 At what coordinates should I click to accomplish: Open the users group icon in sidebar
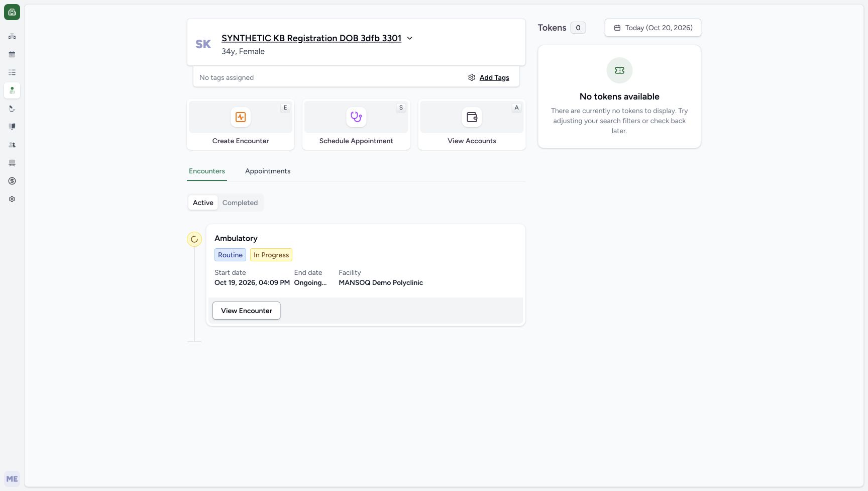pyautogui.click(x=12, y=145)
